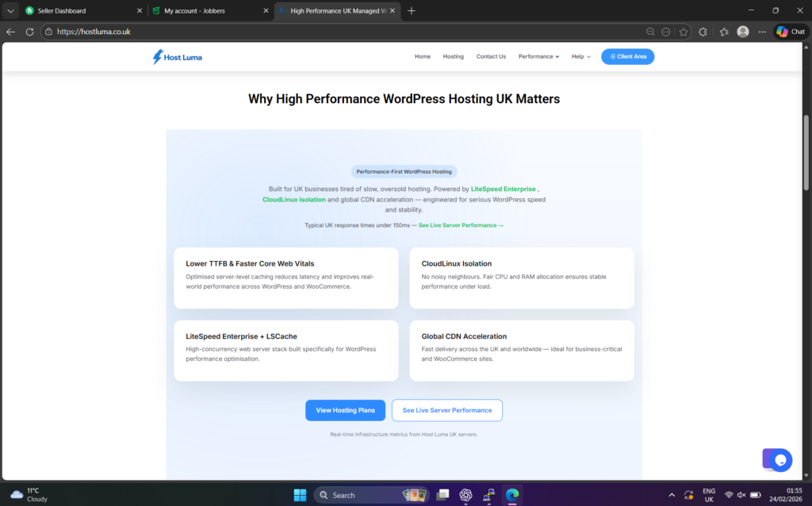812x506 pixels.
Task: Open the ChatGPT taskbar icon
Action: click(465, 495)
